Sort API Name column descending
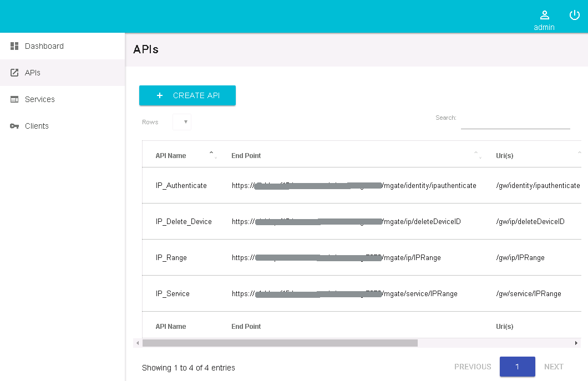Screen dimensions: 588x381 pyautogui.click(x=215, y=159)
